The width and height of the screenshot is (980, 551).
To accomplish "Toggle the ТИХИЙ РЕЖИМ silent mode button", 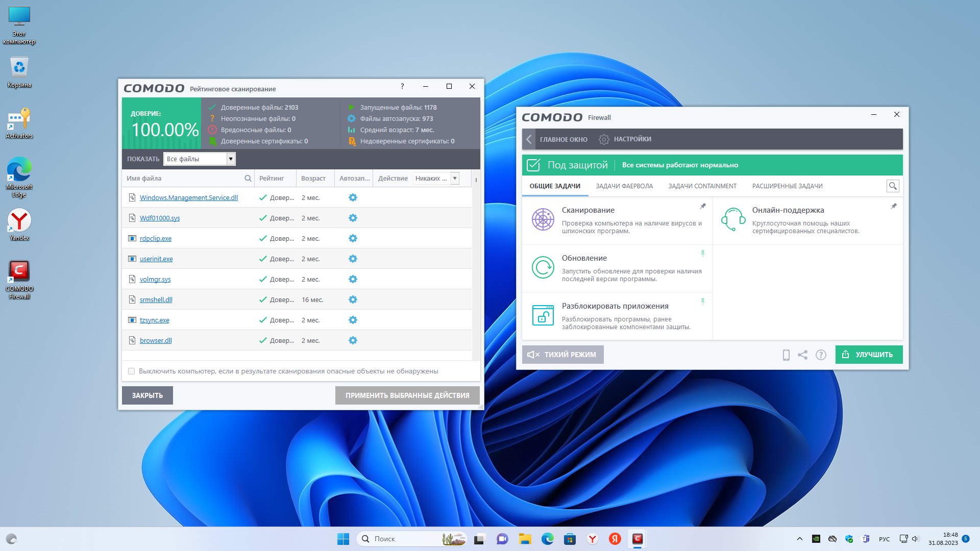I will point(562,355).
